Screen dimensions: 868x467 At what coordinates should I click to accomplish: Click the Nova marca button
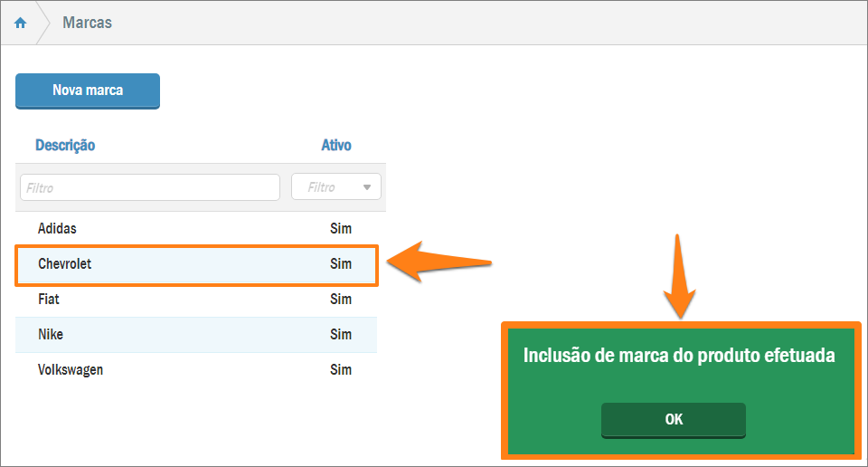pyautogui.click(x=88, y=91)
